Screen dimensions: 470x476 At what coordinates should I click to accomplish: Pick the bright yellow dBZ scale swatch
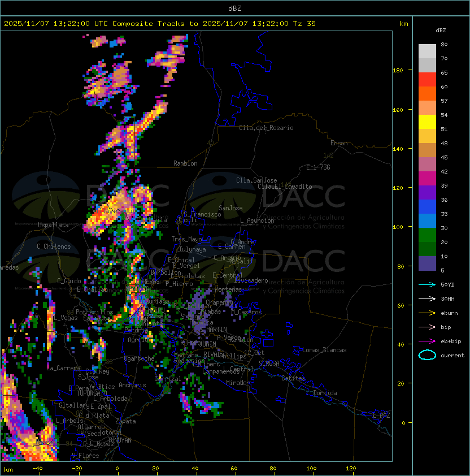[x=427, y=122]
